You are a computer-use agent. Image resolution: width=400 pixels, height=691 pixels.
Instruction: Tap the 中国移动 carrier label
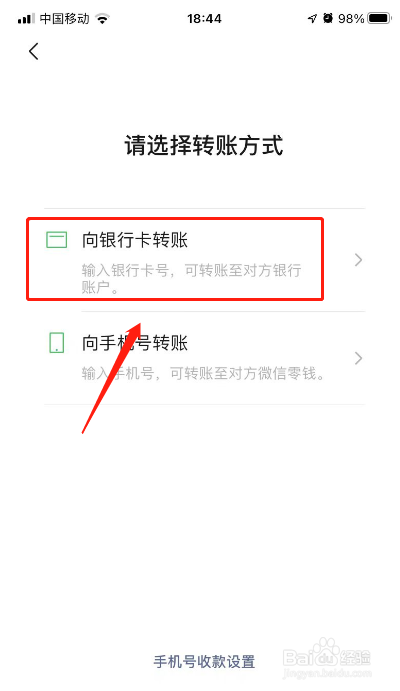tap(64, 19)
